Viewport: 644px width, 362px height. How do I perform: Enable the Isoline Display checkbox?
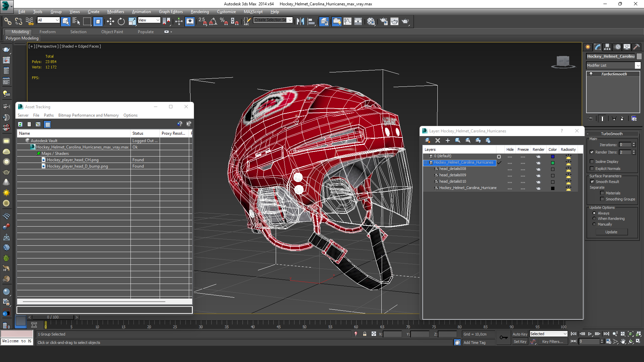point(592,162)
